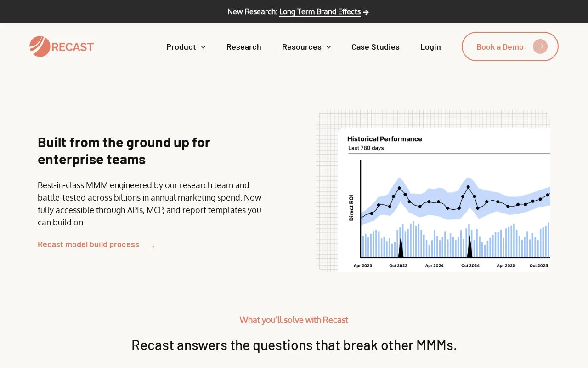Click the Book a Demo button

click(x=510, y=46)
